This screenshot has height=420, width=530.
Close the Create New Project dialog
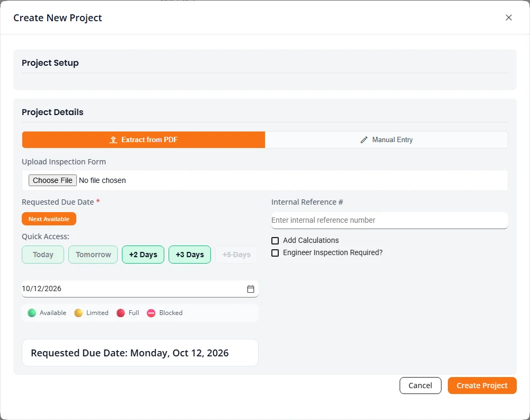pos(508,17)
